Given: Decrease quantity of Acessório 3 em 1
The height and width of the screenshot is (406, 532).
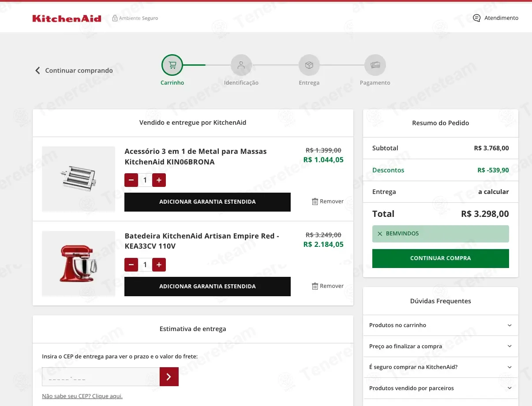Looking at the screenshot, I should click(x=131, y=180).
